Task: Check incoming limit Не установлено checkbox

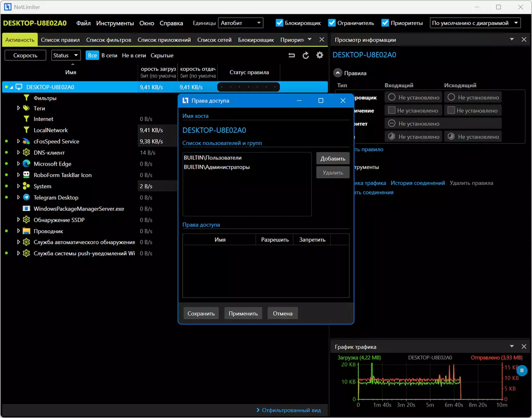Action: point(391,110)
